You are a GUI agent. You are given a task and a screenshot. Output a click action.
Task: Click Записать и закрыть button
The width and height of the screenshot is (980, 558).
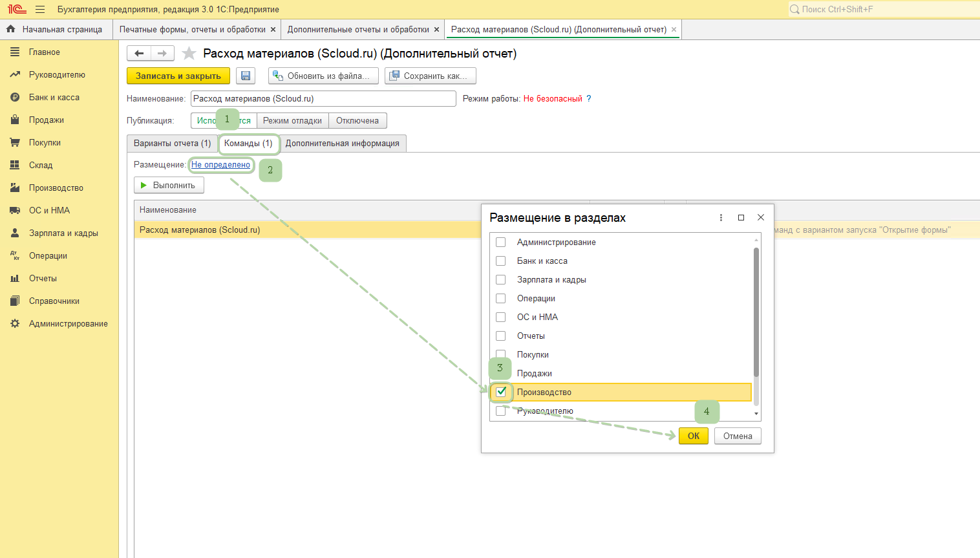point(178,76)
